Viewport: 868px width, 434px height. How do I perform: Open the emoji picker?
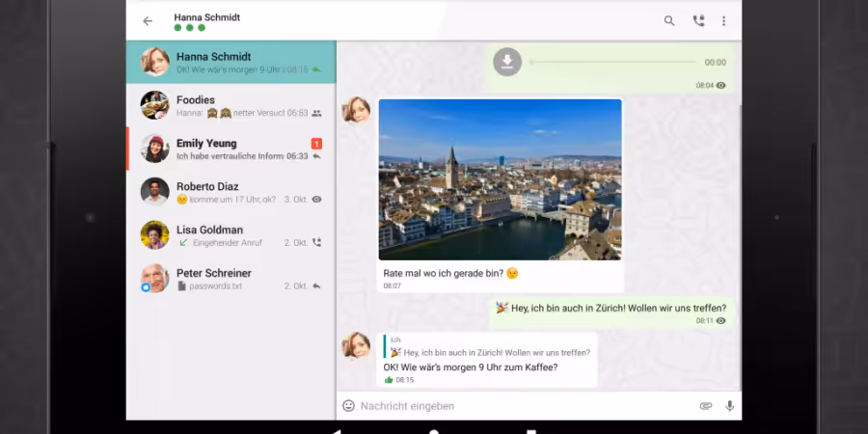348,406
